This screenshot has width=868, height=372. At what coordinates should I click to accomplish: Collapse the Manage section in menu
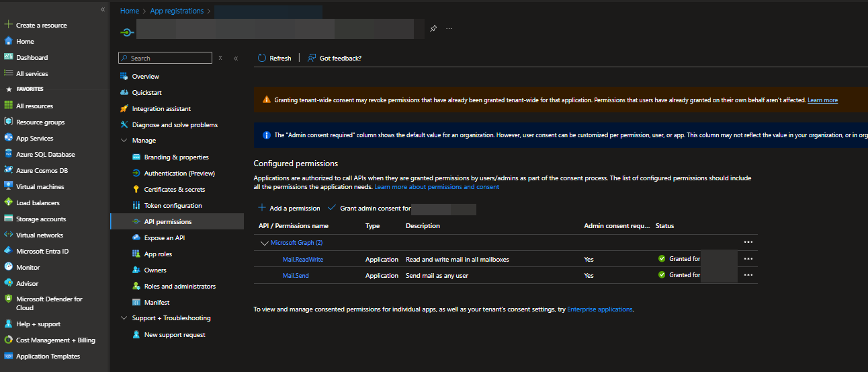124,141
